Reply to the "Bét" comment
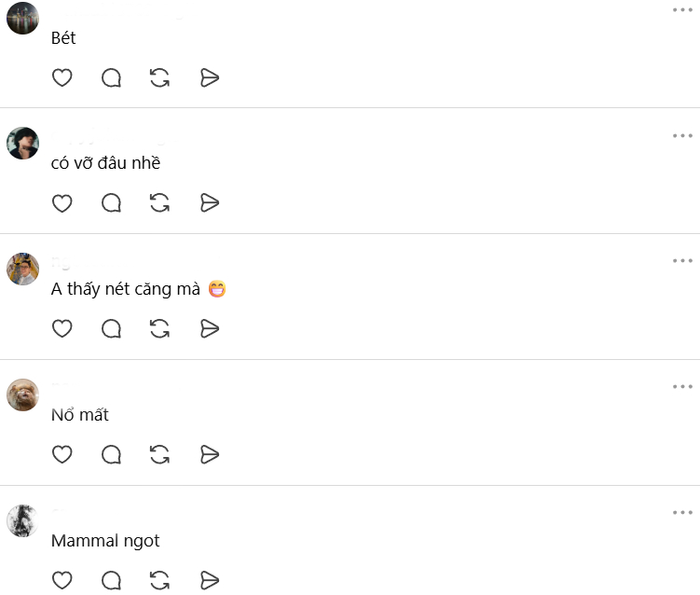 pos(111,77)
